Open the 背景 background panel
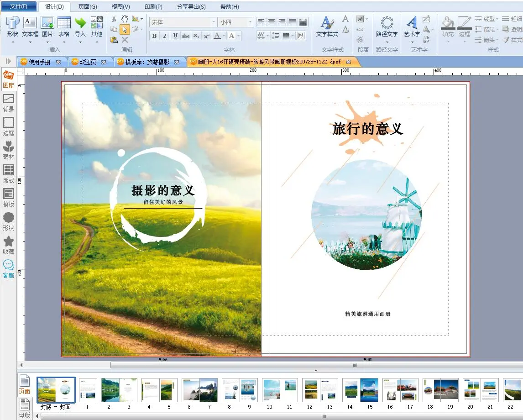Screen dimensions: 523x420 pos(8,102)
